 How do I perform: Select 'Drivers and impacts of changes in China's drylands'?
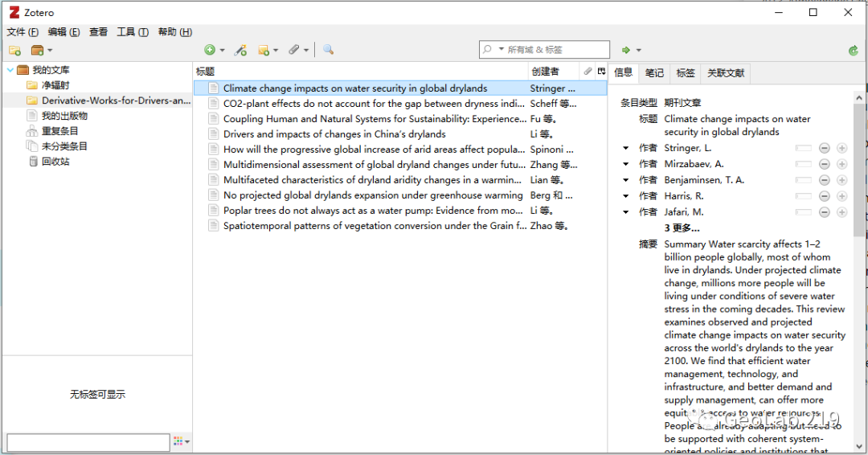pos(334,134)
